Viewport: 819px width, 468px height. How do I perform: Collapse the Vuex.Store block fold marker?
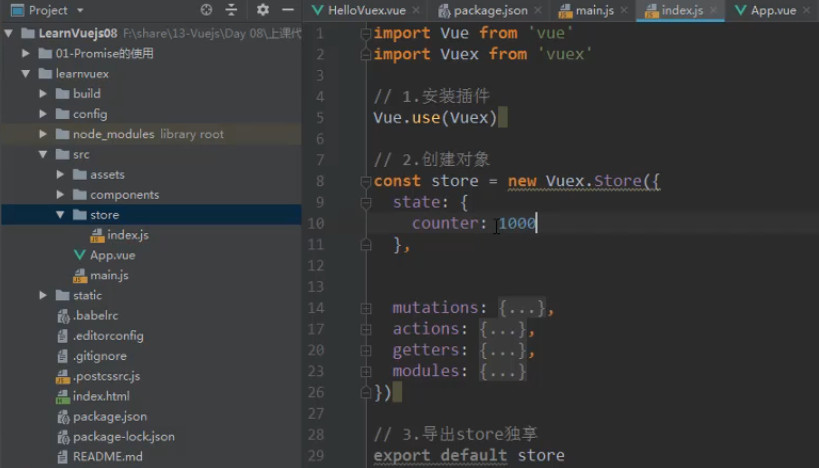click(x=366, y=181)
